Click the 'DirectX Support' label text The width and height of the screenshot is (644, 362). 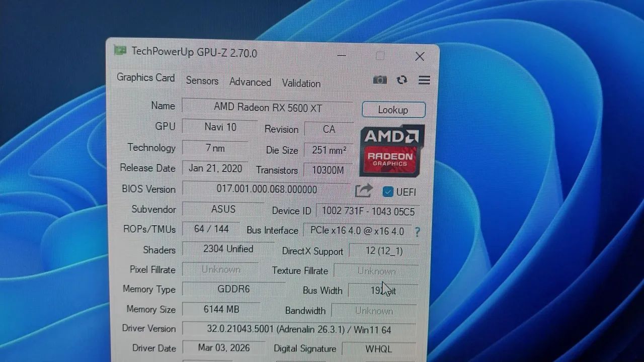pos(312,251)
